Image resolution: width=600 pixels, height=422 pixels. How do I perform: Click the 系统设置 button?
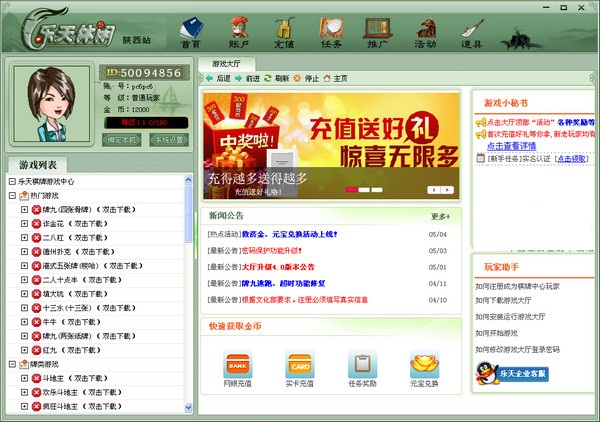(x=169, y=140)
